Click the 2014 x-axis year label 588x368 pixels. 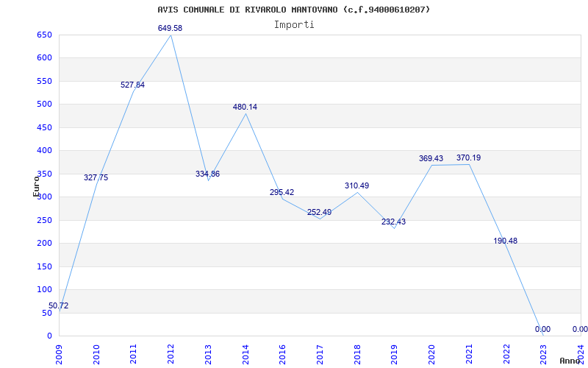[245, 354]
